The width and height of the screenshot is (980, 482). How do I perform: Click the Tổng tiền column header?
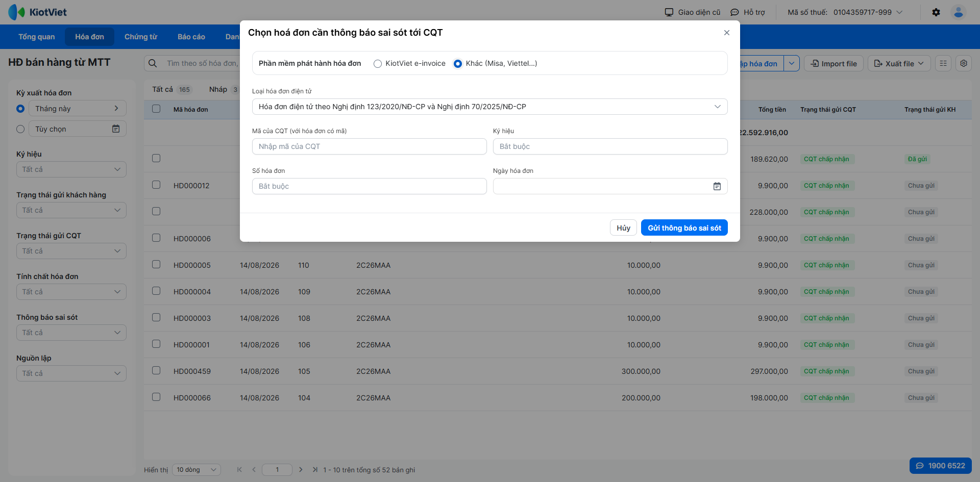pyautogui.click(x=772, y=109)
